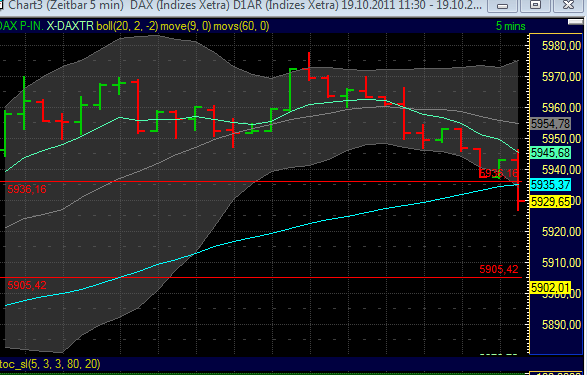Click the 5910,00 price axis value
The width and height of the screenshot is (587, 375).
561,263
